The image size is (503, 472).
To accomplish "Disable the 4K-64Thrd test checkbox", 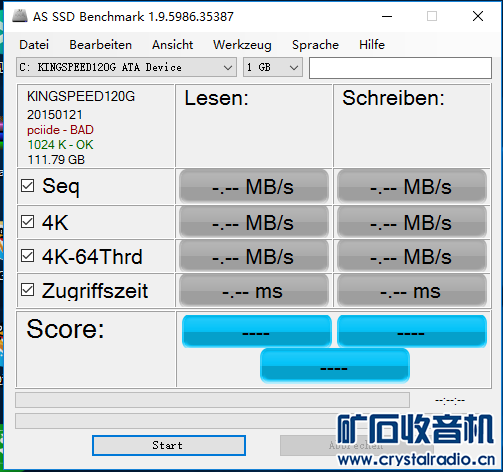I will point(27,256).
